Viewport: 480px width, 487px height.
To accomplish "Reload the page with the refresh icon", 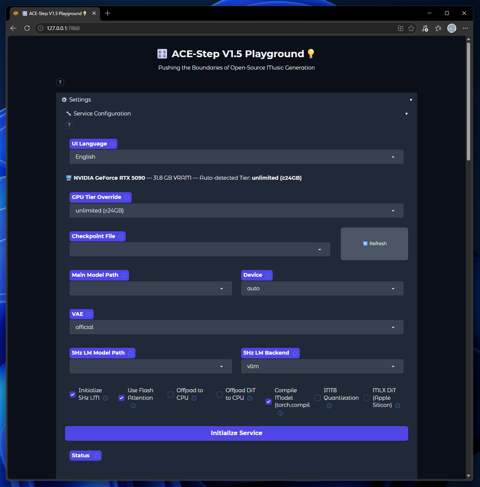I will click(27, 28).
